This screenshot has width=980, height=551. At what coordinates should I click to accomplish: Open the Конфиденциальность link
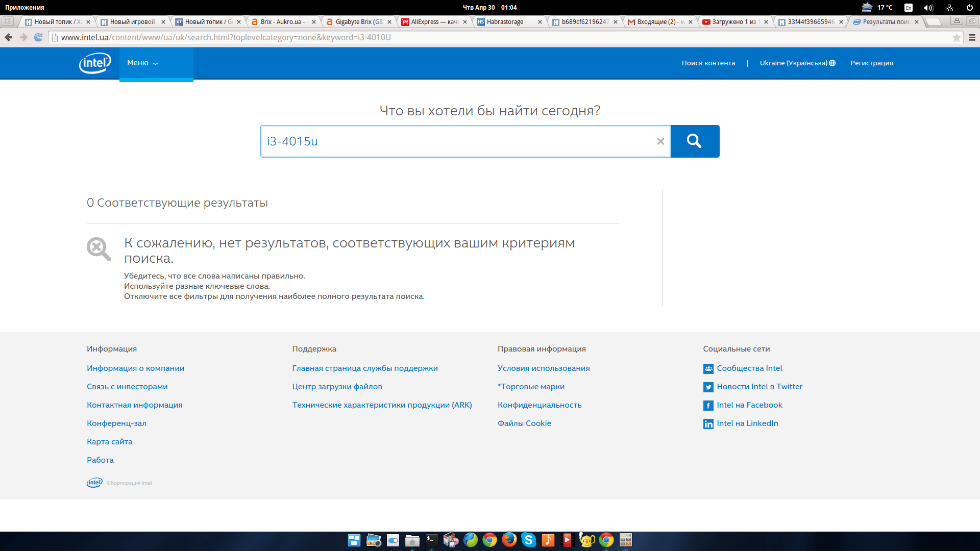(x=540, y=405)
